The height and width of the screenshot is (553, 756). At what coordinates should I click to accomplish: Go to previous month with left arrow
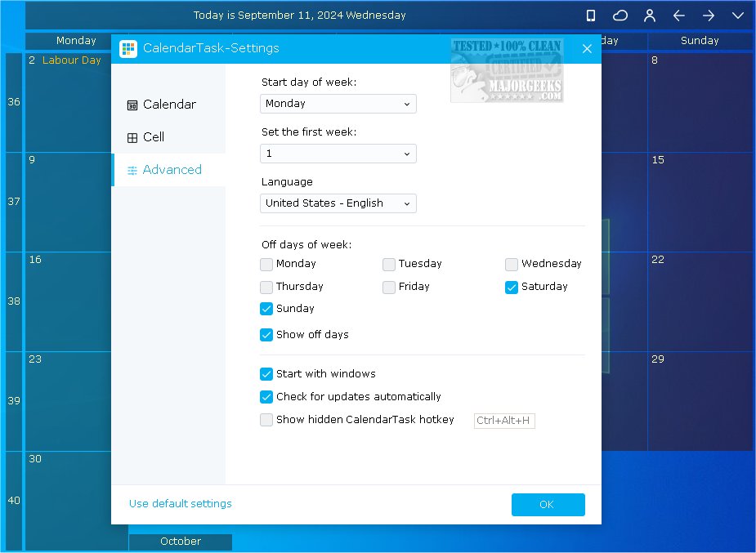tap(679, 16)
